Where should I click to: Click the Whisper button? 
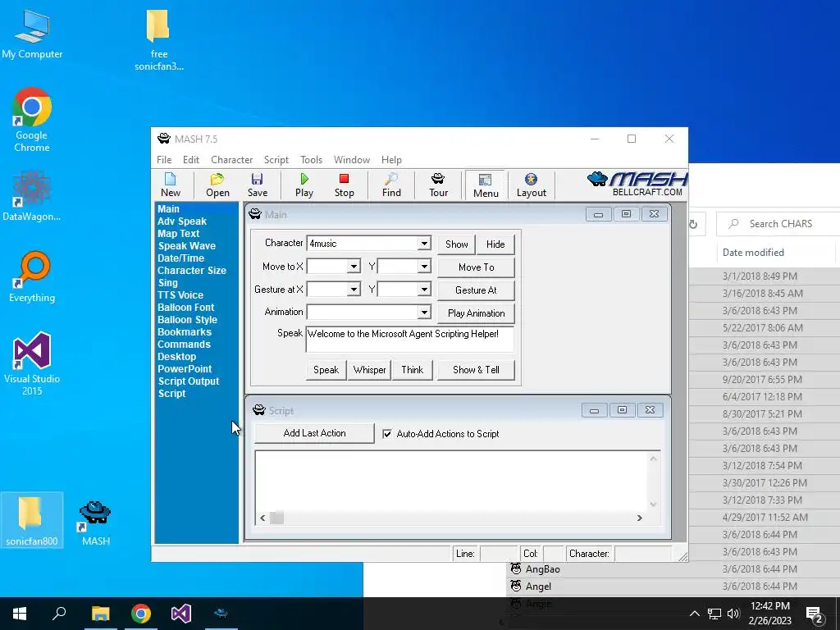pos(369,370)
